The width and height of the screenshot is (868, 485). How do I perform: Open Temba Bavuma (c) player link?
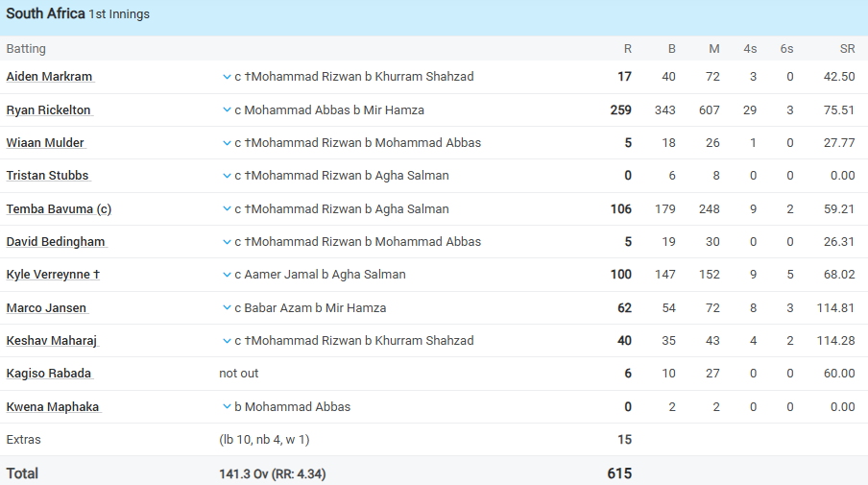59,209
